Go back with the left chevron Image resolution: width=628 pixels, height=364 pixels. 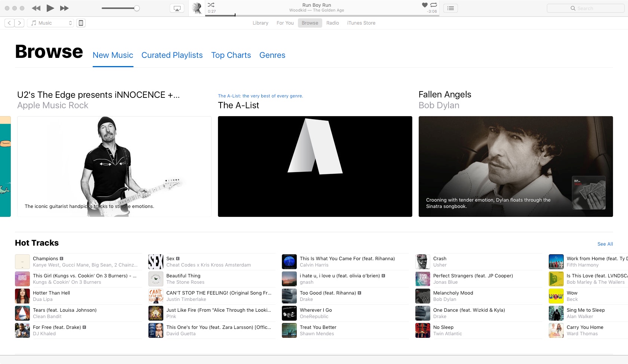tap(9, 23)
